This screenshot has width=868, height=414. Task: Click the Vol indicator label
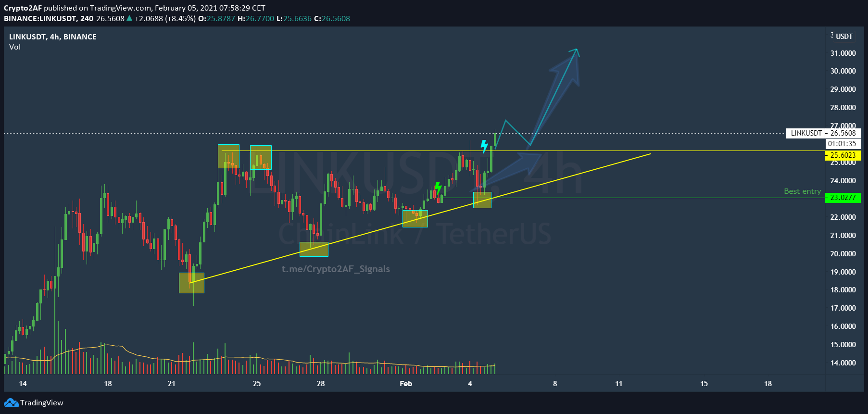[x=15, y=47]
